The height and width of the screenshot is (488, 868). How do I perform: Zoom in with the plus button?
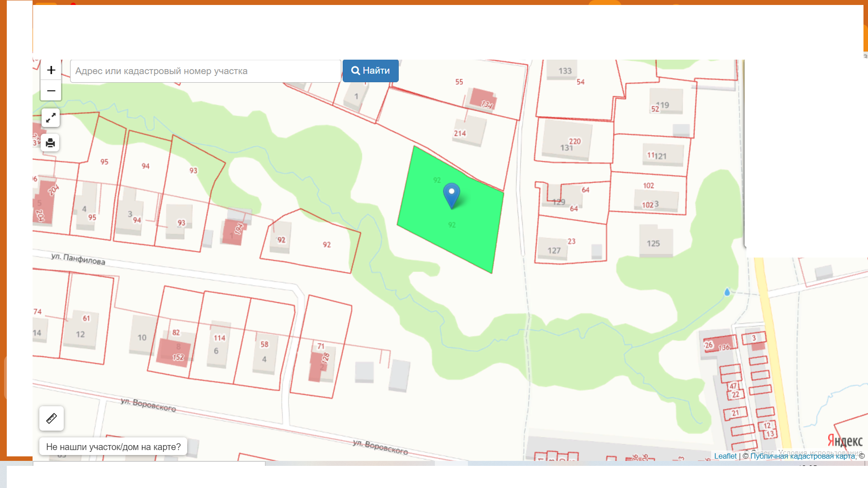tap(51, 70)
